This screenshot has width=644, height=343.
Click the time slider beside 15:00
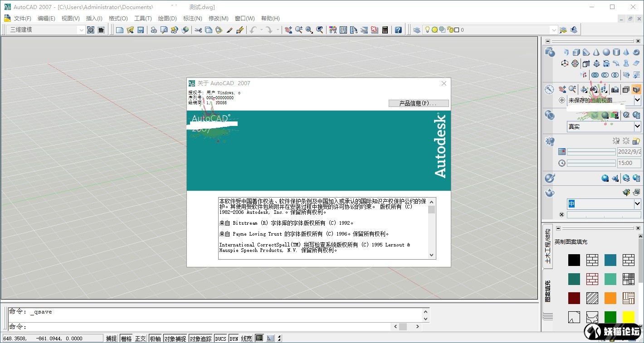coord(591,163)
